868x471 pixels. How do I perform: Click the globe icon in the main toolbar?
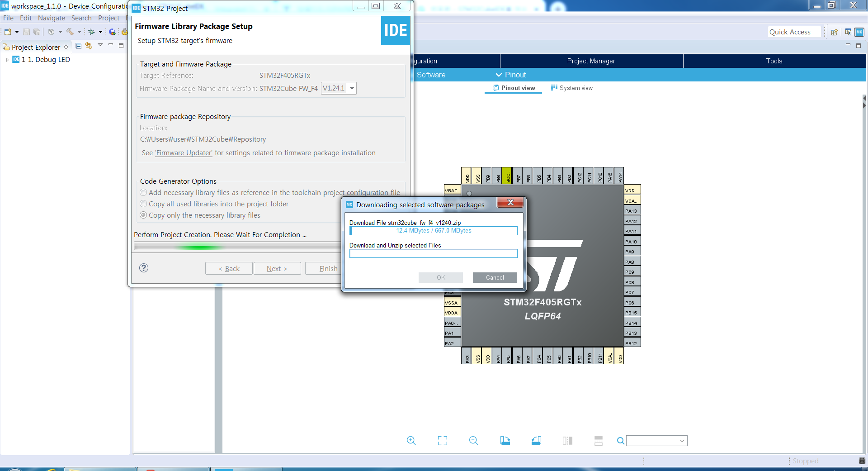(x=112, y=32)
